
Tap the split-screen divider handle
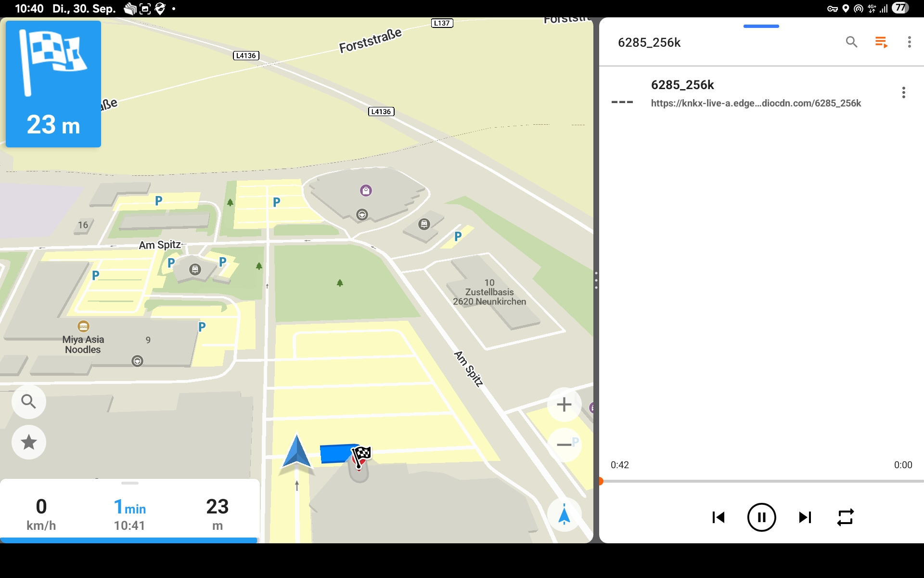(596, 280)
